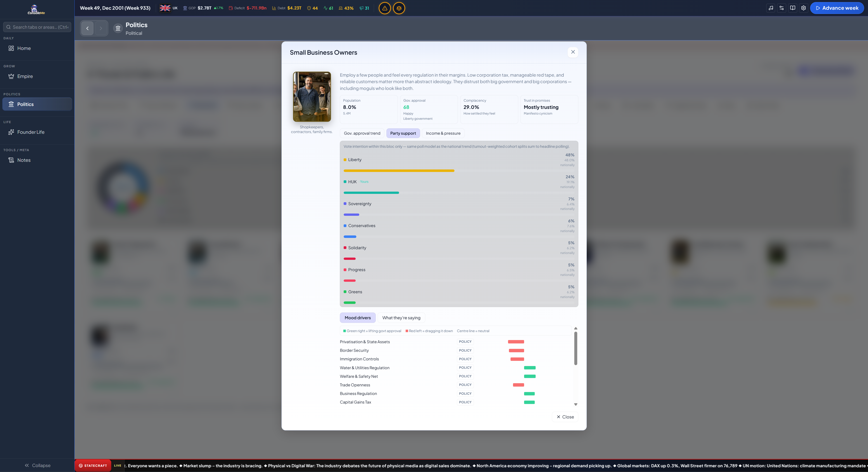Open the book guide icon in top bar
Image resolution: width=868 pixels, height=472 pixels.
click(792, 8)
